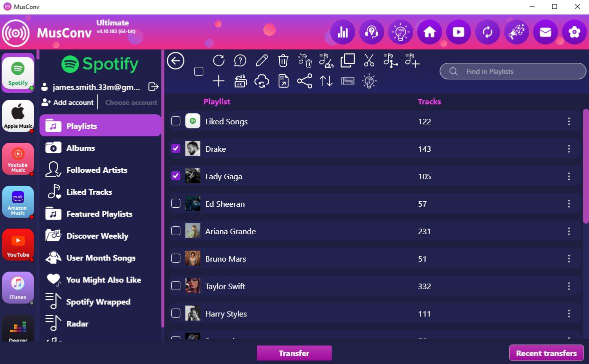This screenshot has height=364, width=589.
Task: Open the Bruno Mars row options menu
Action: tap(569, 259)
